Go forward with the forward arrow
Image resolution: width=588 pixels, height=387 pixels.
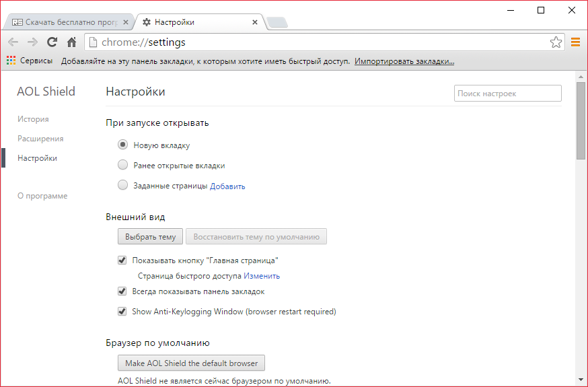[32, 42]
